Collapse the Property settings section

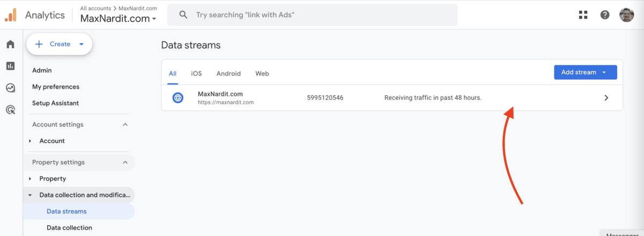[x=125, y=162]
